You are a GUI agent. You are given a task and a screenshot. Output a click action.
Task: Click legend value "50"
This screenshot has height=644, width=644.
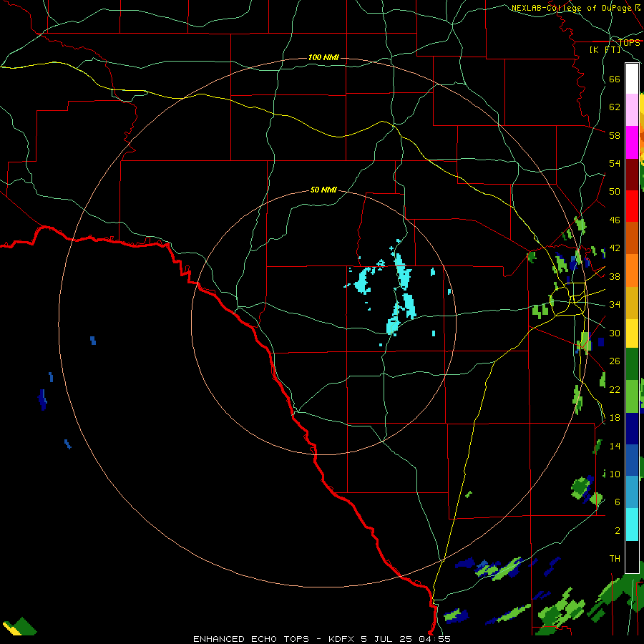(615, 191)
